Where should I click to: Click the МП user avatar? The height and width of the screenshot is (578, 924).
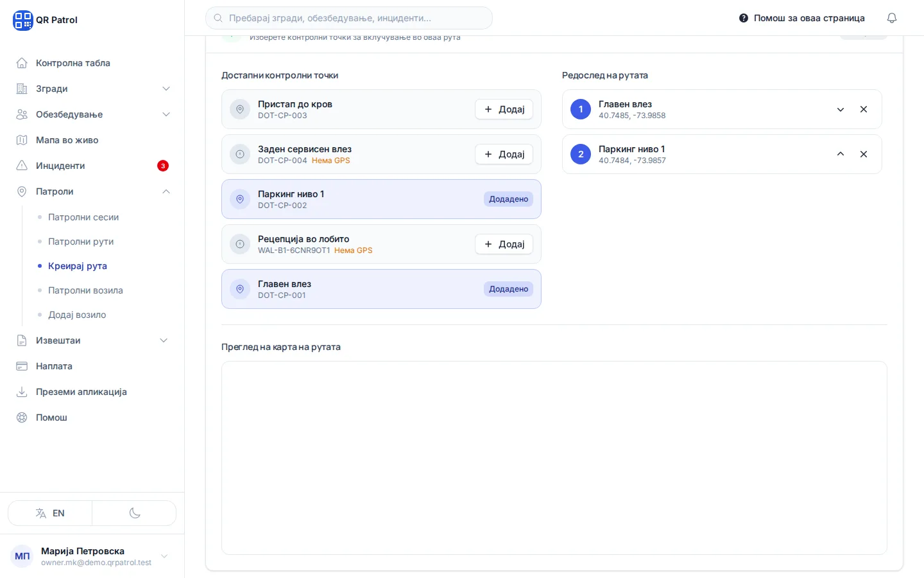22,556
